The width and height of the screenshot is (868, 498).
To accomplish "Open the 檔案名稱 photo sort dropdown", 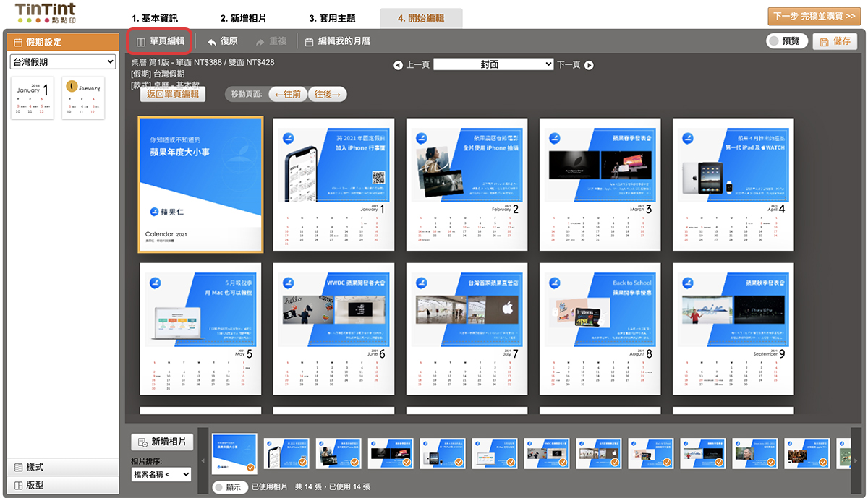I will click(x=161, y=475).
